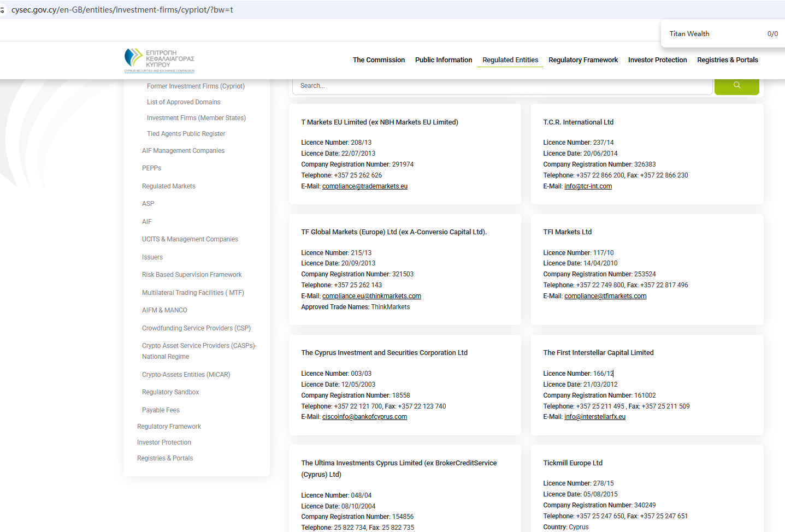This screenshot has height=532, width=785.
Task: Select Crypto-Assets Entities (MiCAR) sidebar item
Action: pyautogui.click(x=186, y=375)
